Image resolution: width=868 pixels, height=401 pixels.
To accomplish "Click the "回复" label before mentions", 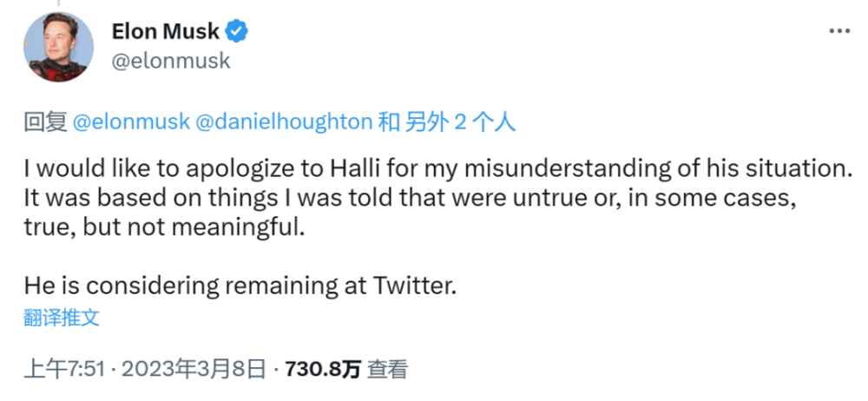I will 45,122.
